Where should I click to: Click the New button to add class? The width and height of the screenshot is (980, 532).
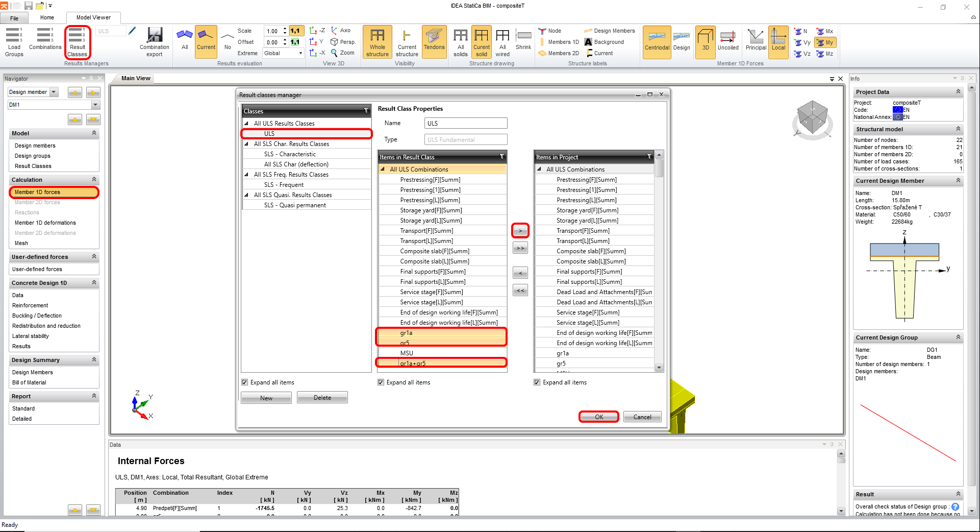pyautogui.click(x=266, y=398)
